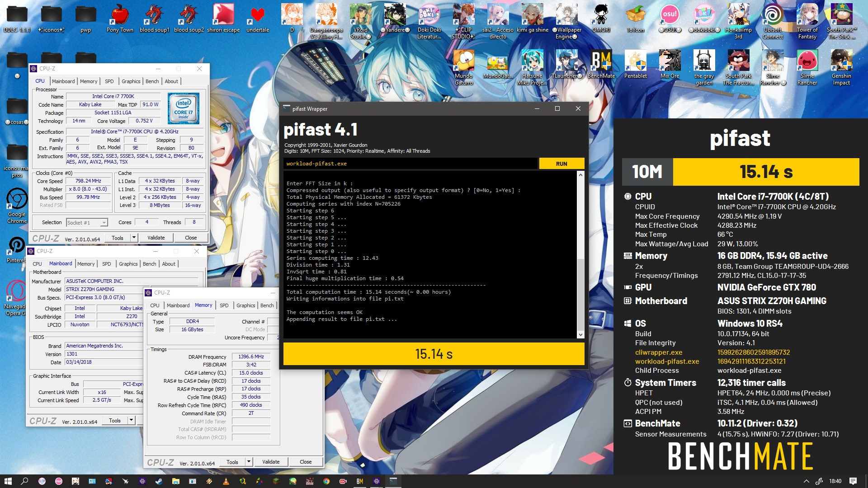The image size is (868, 488).
Task: Open the TLauncher desktop icon
Action: click(x=566, y=64)
